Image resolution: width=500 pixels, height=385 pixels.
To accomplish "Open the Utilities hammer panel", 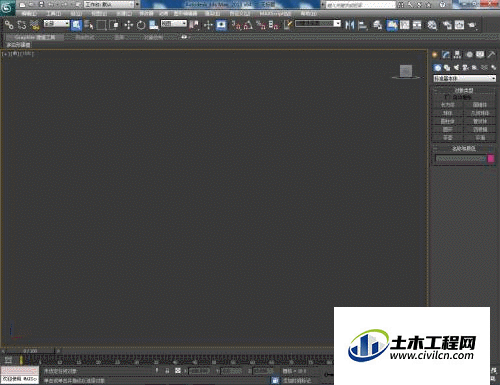I will point(491,54).
